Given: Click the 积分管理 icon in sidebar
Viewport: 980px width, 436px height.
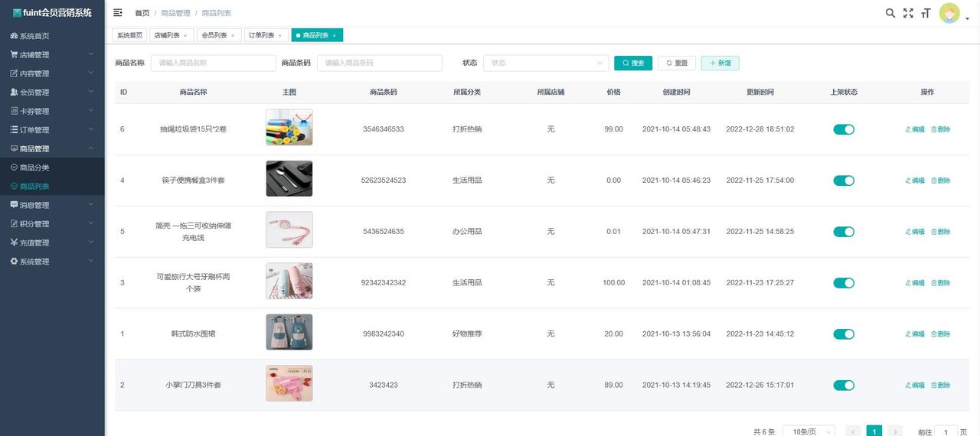Looking at the screenshot, I should (14, 223).
